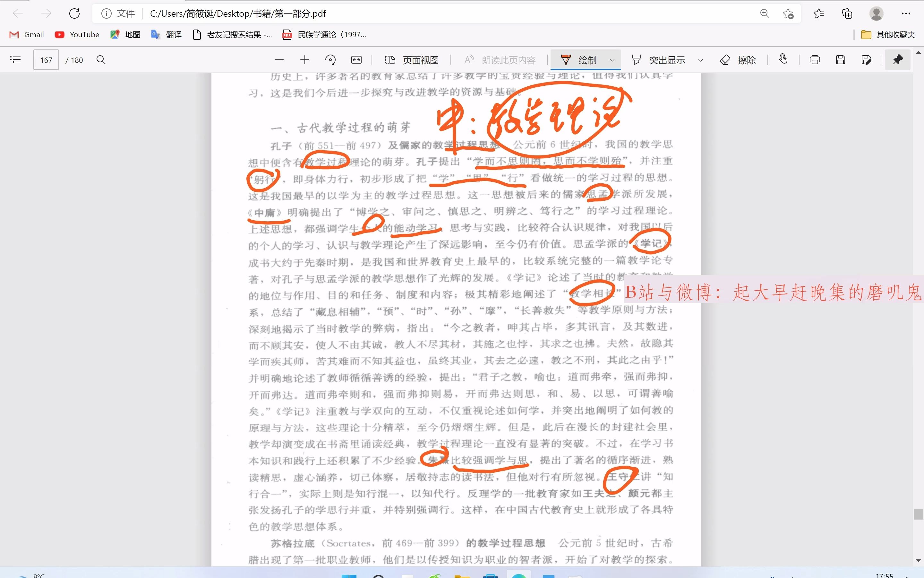Click the total page count text / 180
Screen dimensions: 924x578
coord(74,60)
